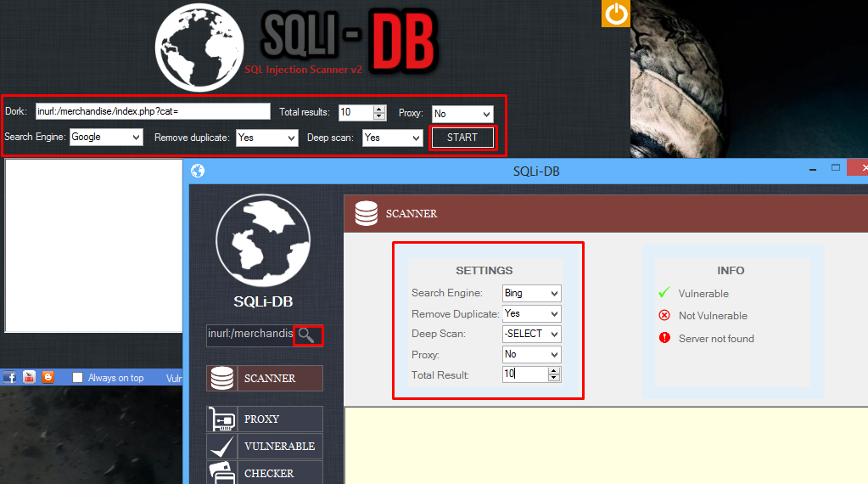This screenshot has width=868, height=484.
Task: Open the Google Search Engine dropdown
Action: 106,137
